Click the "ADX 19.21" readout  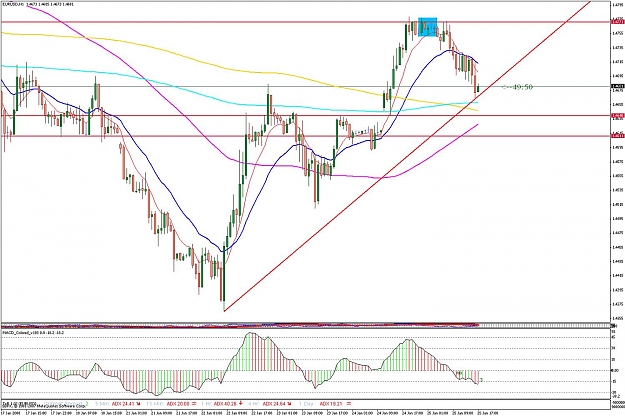click(331, 404)
